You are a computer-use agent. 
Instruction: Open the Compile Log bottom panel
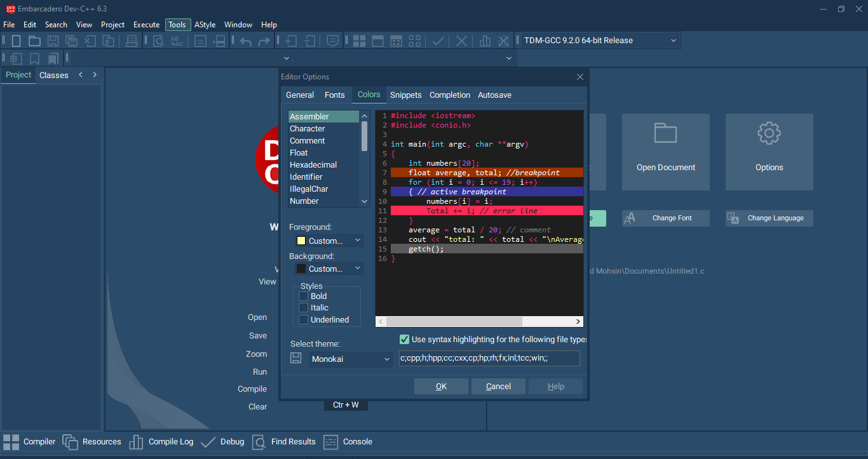click(161, 442)
